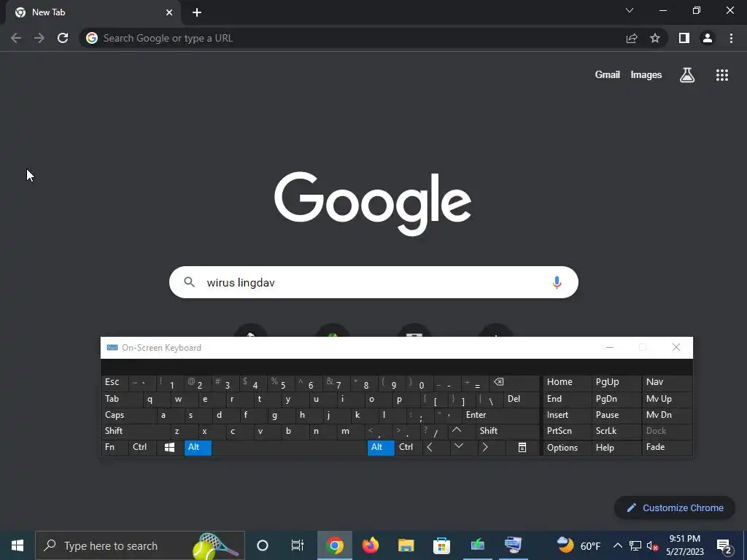Tap the backspace key on On-Screen Keyboard
Image resolution: width=747 pixels, height=560 pixels.
click(x=514, y=382)
